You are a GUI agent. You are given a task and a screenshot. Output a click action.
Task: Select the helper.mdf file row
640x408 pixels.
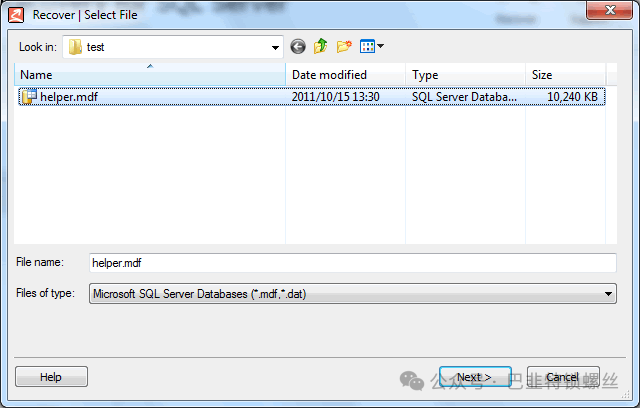(x=312, y=97)
